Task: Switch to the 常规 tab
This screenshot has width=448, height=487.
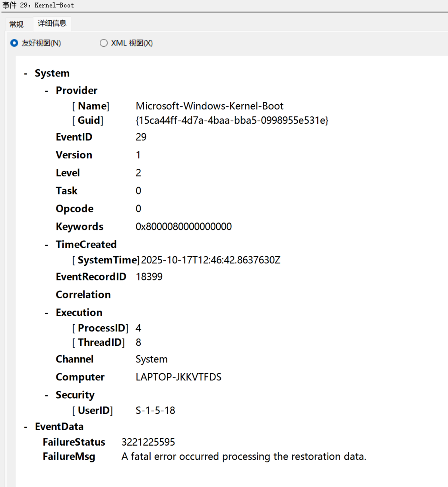Action: click(16, 24)
